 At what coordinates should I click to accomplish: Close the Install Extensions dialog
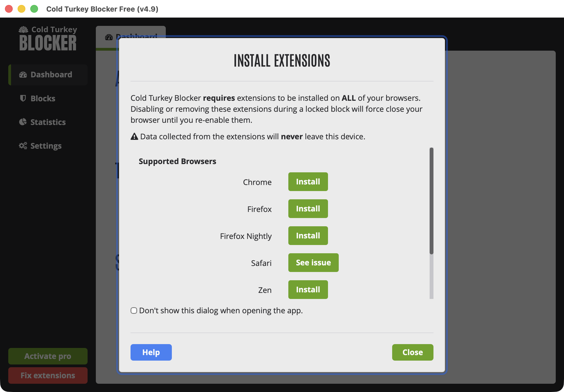coord(413,352)
